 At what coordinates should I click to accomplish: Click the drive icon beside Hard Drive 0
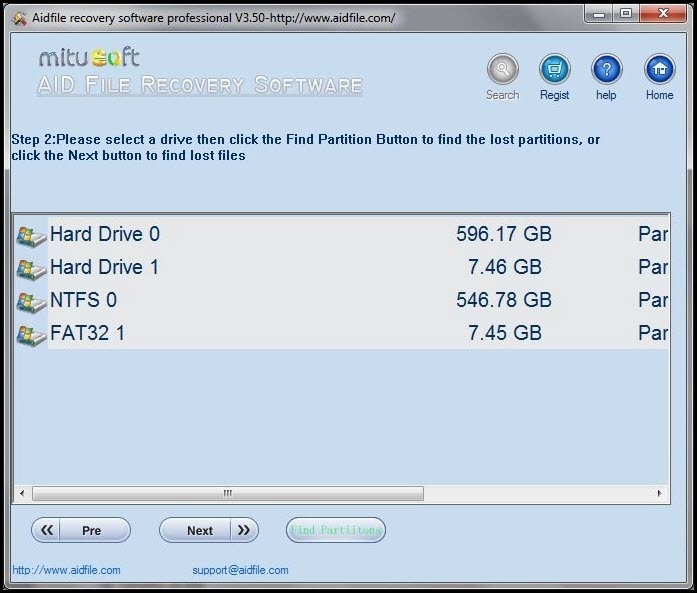[x=31, y=236]
